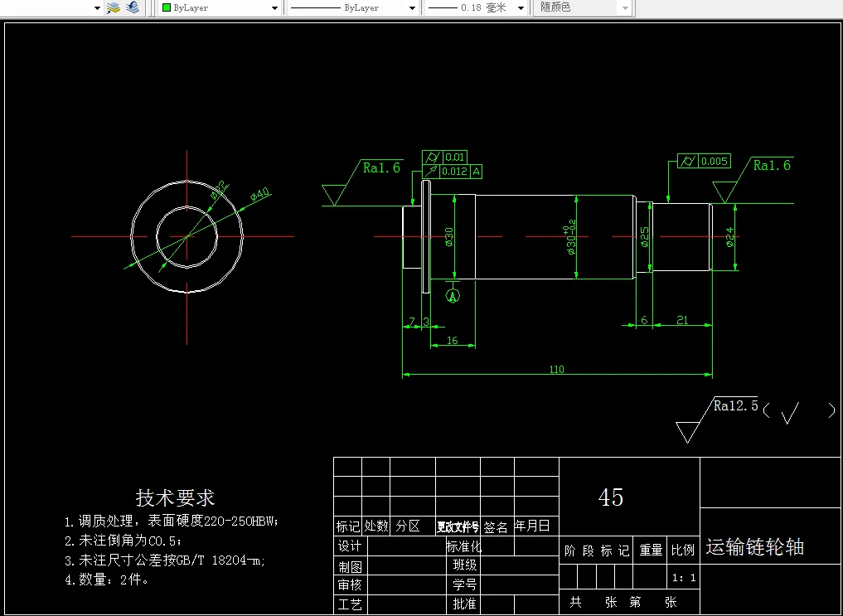Select the left Ra1.6 roughness text

pyautogui.click(x=382, y=167)
